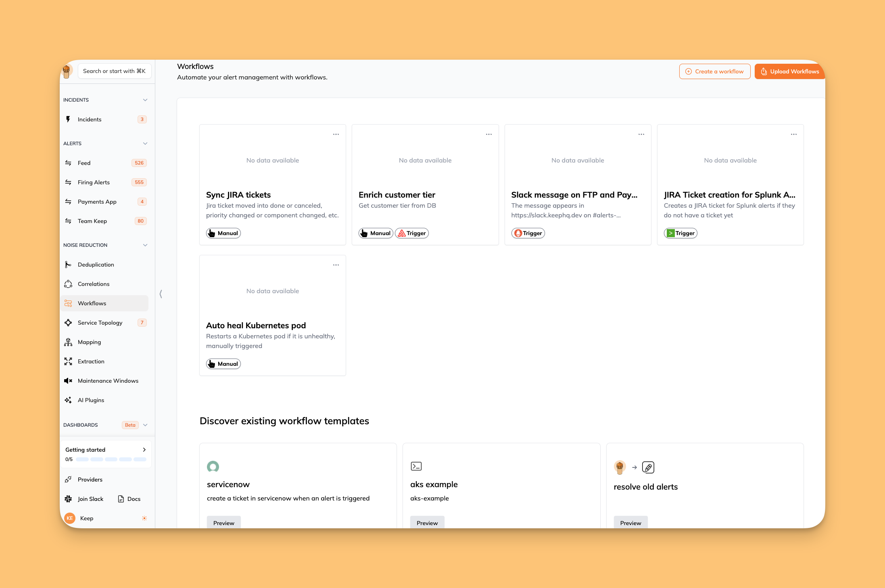Click the Correlations icon in sidebar
This screenshot has width=885, height=588.
click(68, 284)
